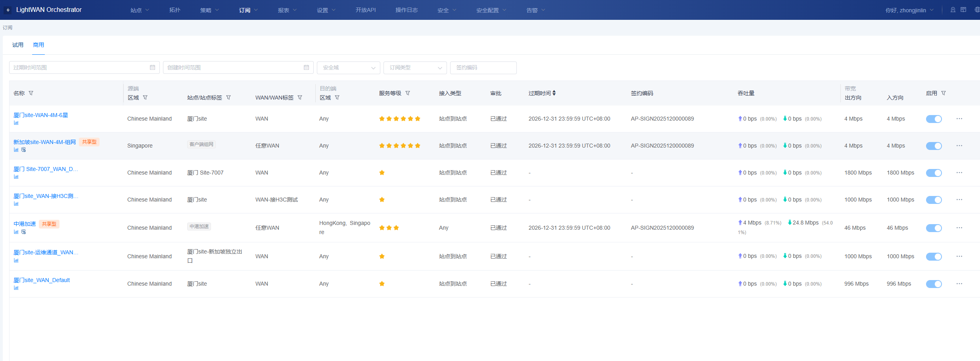
Task: Click filter icon beside 名称 column header
Action: point(31,93)
